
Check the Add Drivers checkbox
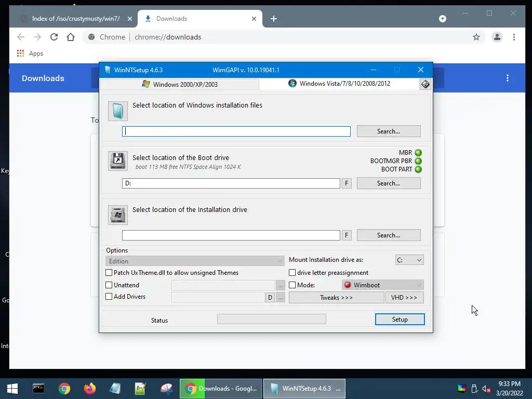pyautogui.click(x=109, y=297)
